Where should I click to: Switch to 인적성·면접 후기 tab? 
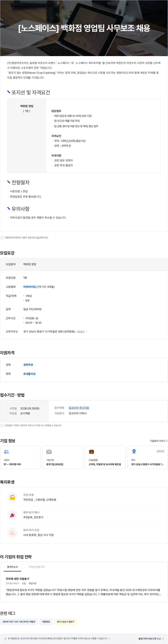click(37, 567)
